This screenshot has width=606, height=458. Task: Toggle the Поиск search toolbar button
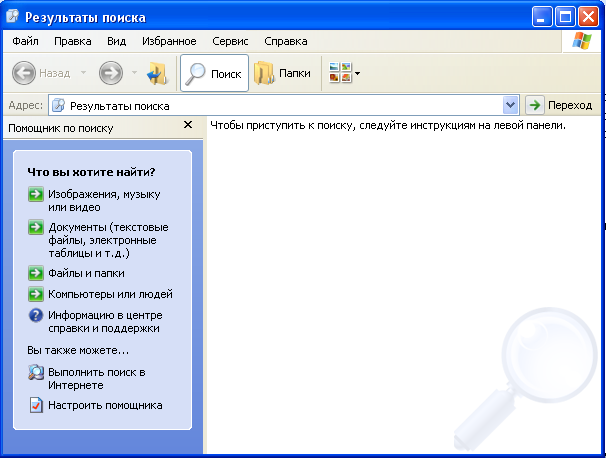click(x=214, y=73)
